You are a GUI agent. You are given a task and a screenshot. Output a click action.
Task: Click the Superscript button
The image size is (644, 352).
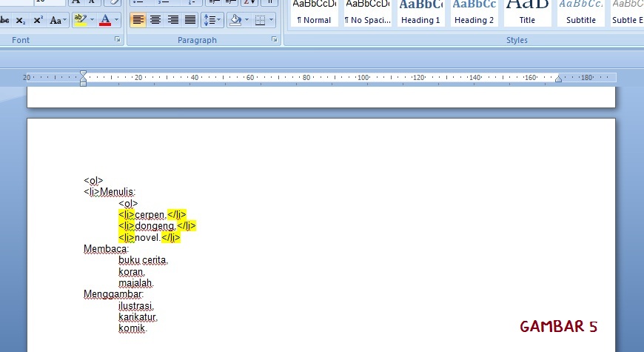[x=38, y=20]
